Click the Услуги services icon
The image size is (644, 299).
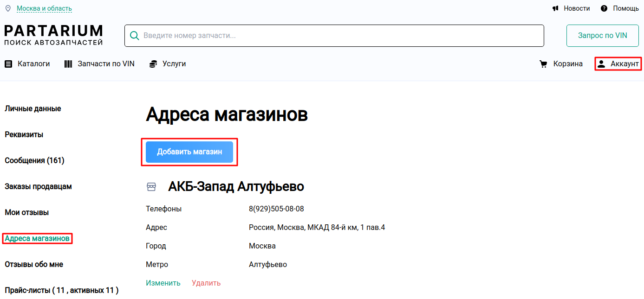[153, 64]
